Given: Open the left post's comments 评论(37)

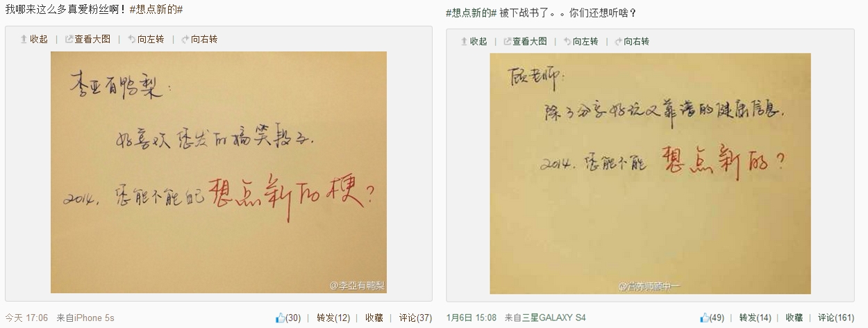Looking at the screenshot, I should [415, 318].
